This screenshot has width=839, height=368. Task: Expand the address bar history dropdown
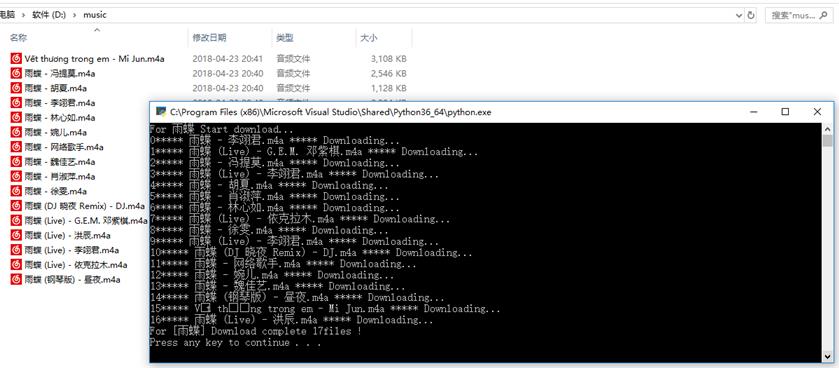pyautogui.click(x=739, y=15)
